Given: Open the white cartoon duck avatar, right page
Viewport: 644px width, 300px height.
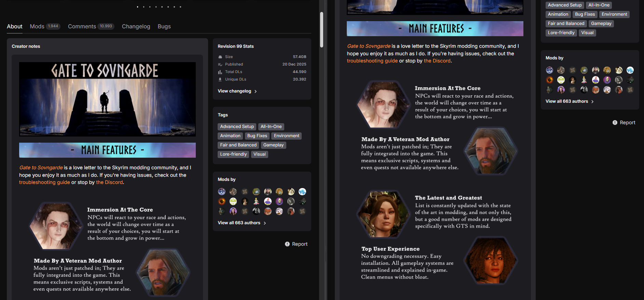Looking at the screenshot, I should tap(607, 90).
